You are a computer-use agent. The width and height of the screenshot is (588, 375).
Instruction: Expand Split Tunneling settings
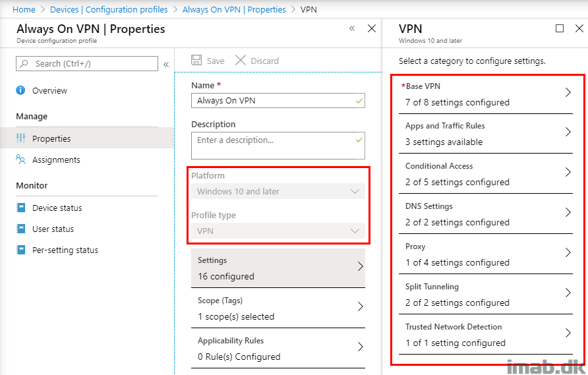tap(485, 295)
